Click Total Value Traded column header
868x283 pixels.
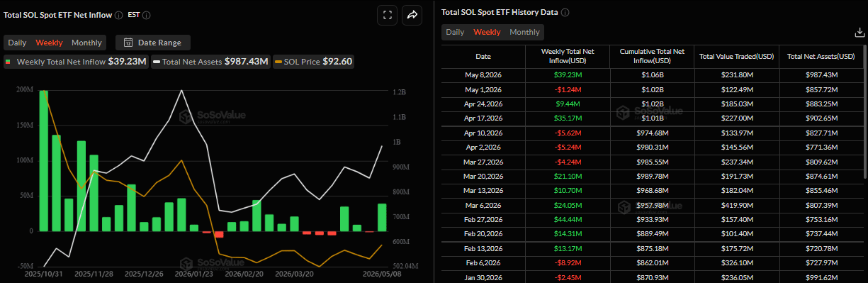tap(737, 56)
